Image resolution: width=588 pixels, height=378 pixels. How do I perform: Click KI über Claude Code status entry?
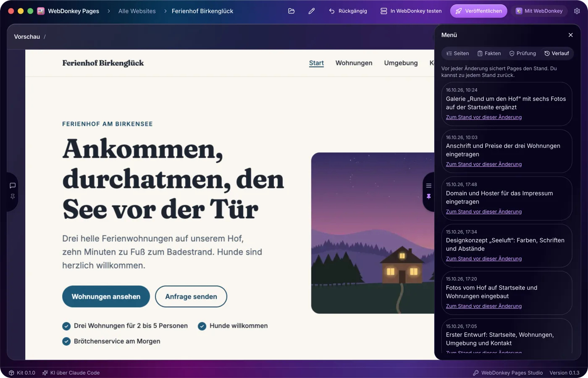point(71,373)
